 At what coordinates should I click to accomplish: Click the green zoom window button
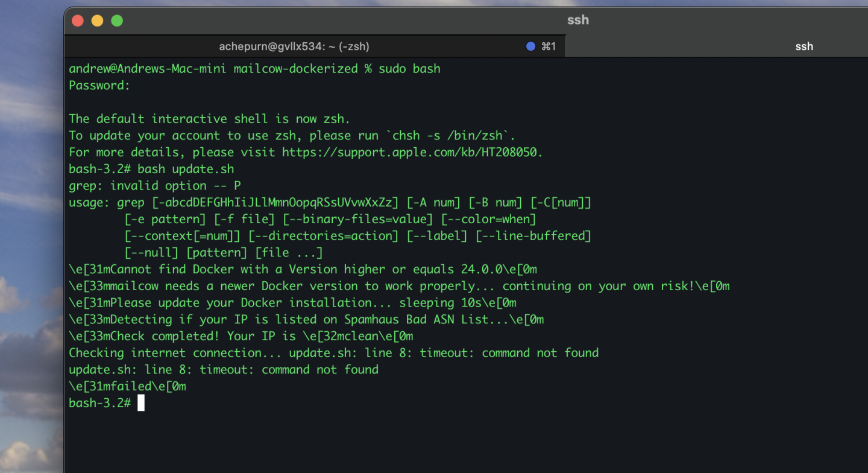click(117, 21)
